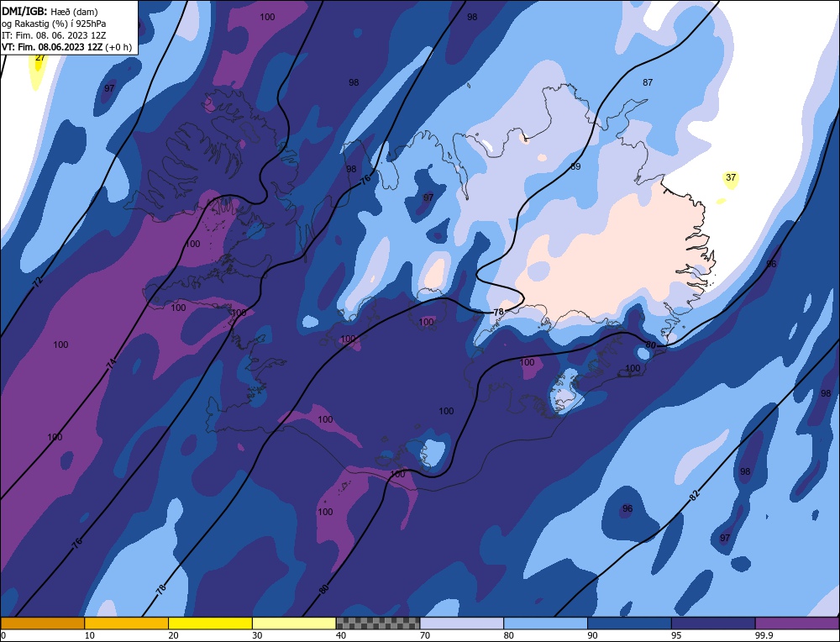Click the 'DMI/IGB: Hæð (dam)' title line

coord(50,11)
